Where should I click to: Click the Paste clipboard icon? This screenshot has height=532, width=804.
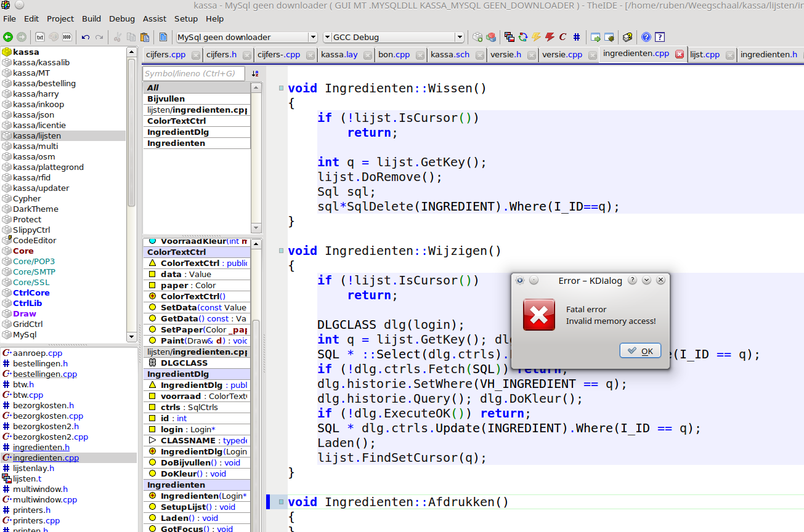coord(145,37)
